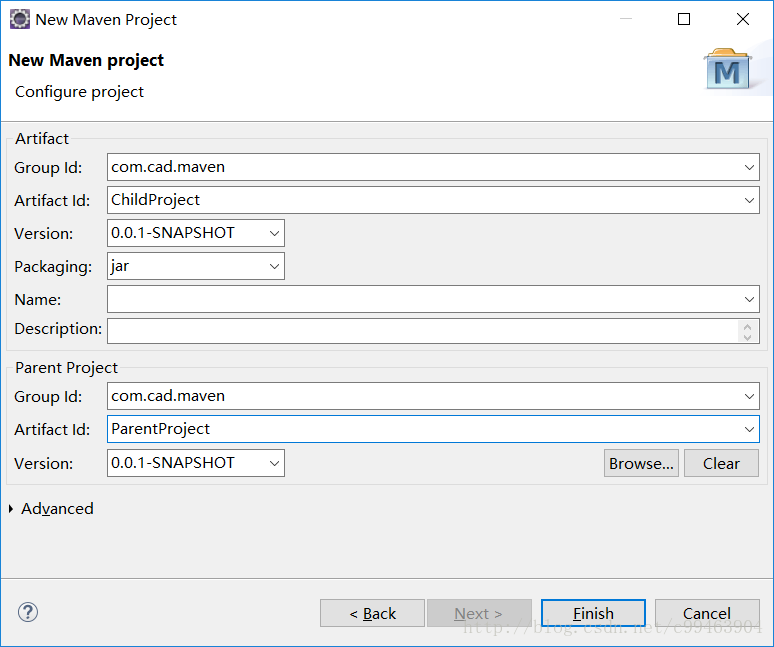Open the help question mark icon

28,612
